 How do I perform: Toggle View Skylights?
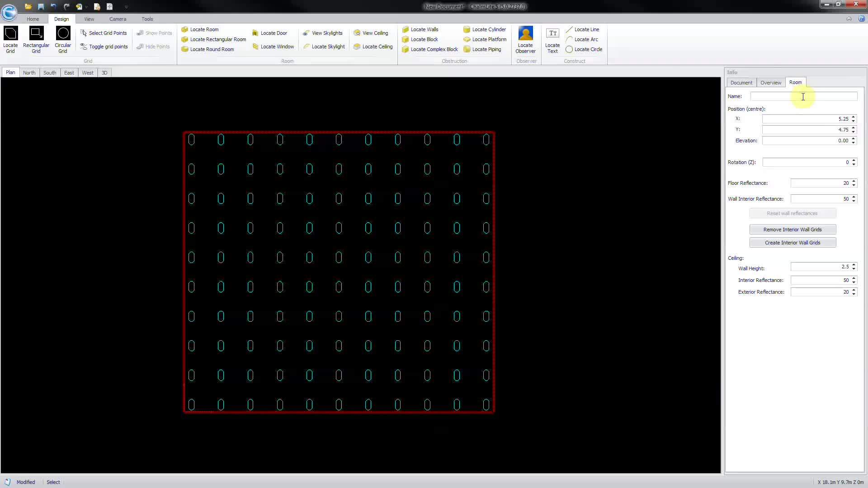click(323, 33)
